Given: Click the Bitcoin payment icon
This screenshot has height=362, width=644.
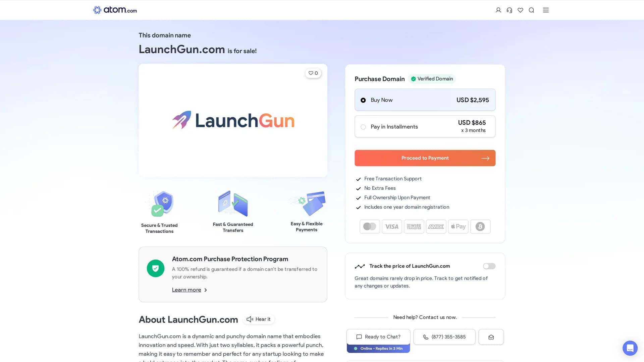Looking at the screenshot, I should pos(480,227).
